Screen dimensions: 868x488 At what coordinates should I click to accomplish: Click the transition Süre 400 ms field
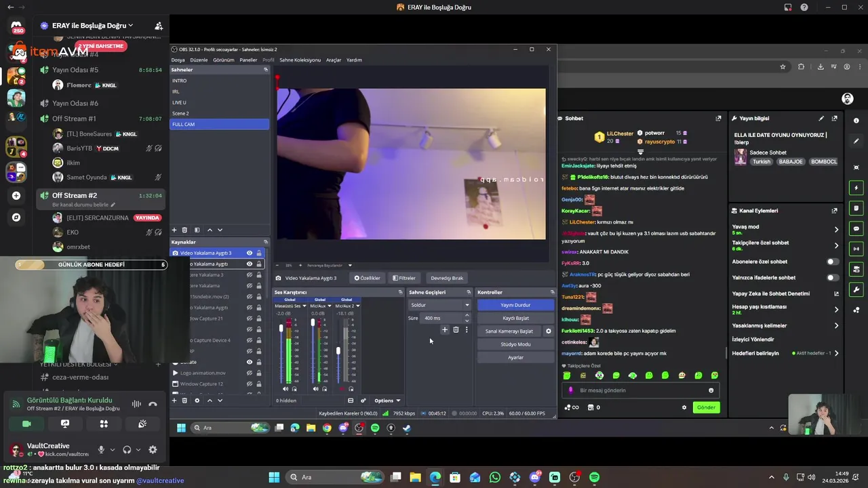444,318
